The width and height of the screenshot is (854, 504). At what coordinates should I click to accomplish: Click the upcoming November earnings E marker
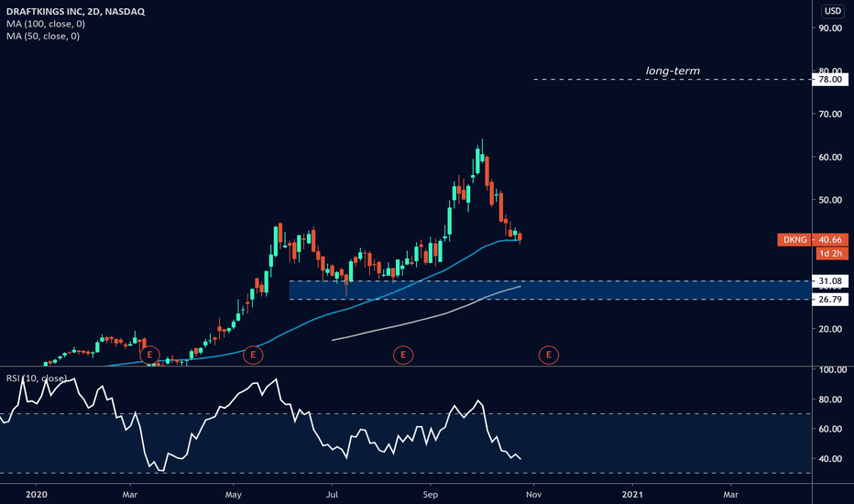tap(549, 356)
